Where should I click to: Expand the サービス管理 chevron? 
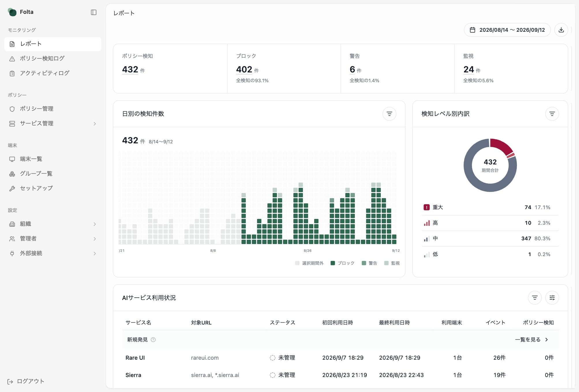click(x=95, y=124)
